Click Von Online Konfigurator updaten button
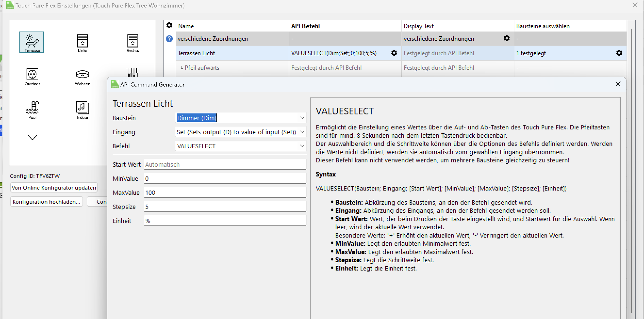This screenshot has height=319, width=644. tap(53, 188)
